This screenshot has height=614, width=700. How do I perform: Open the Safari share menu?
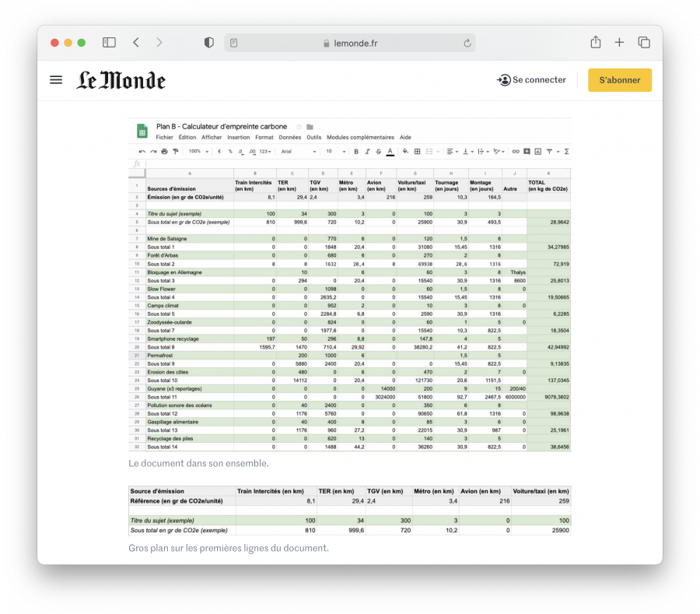tap(596, 42)
